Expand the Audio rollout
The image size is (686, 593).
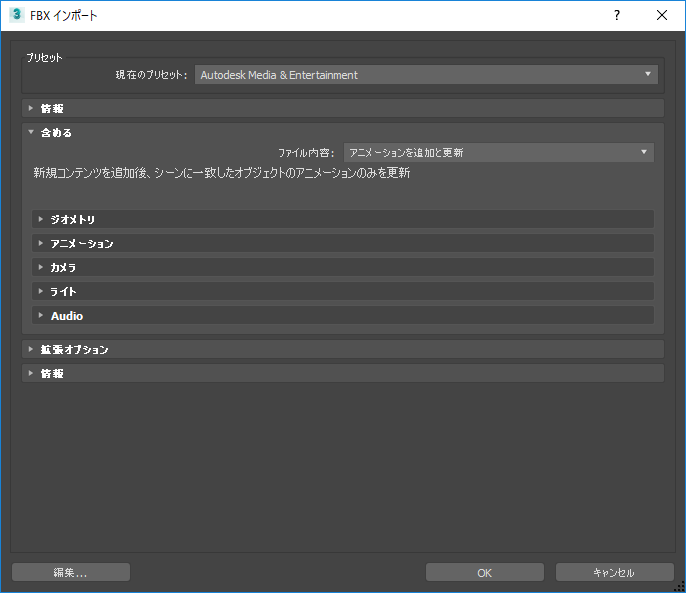66,315
